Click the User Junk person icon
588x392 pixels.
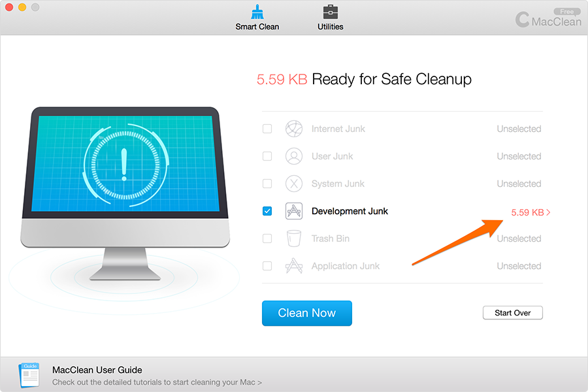click(x=293, y=156)
